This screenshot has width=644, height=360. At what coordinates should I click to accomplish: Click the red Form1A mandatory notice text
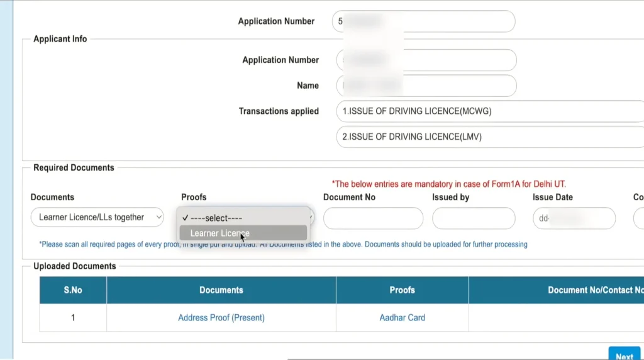point(450,184)
